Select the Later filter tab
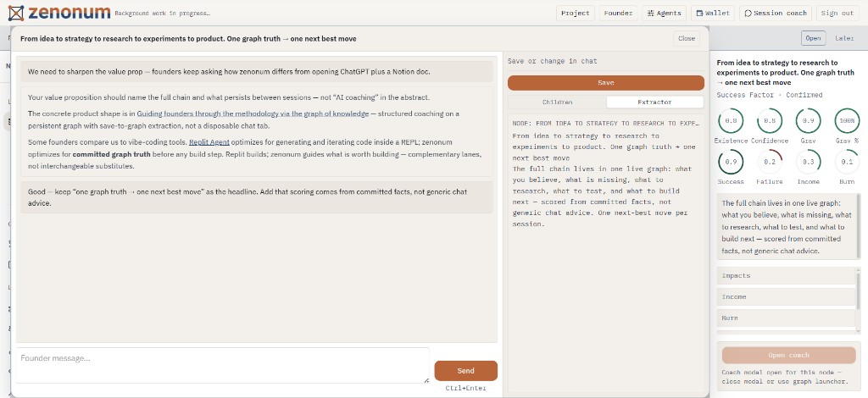 click(x=844, y=38)
